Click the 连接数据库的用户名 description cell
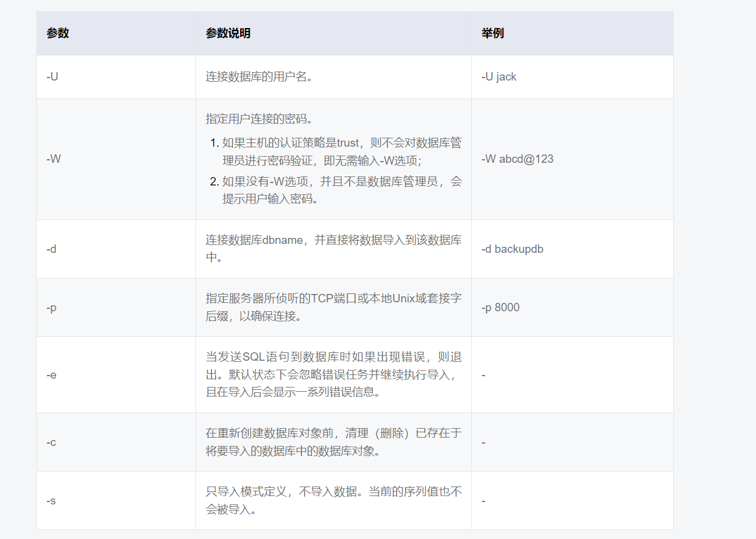Viewport: 756px width, 539px height. click(257, 76)
